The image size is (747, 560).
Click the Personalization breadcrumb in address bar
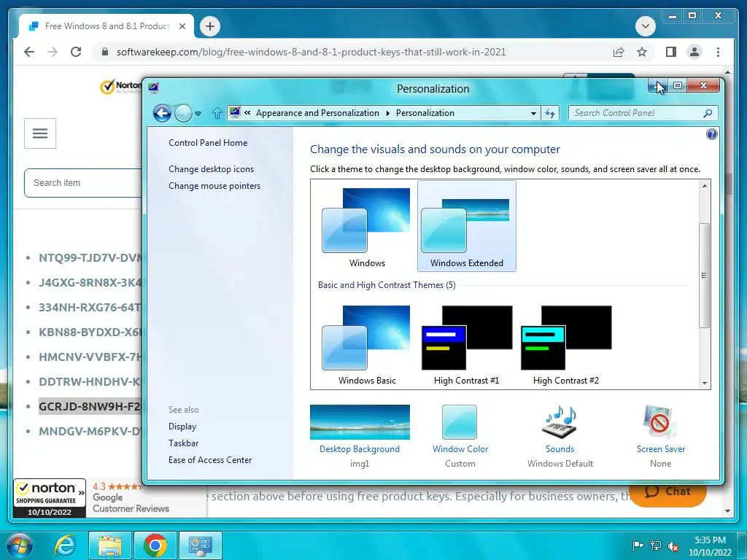point(425,113)
